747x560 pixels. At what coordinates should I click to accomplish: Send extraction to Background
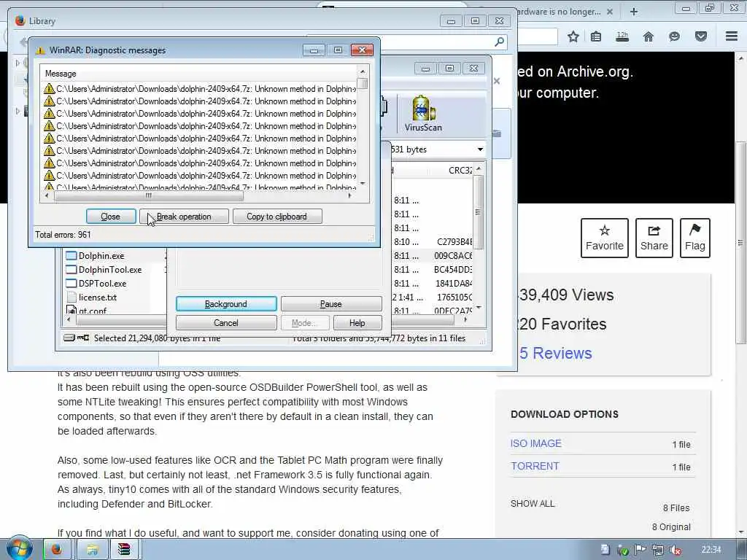point(226,304)
